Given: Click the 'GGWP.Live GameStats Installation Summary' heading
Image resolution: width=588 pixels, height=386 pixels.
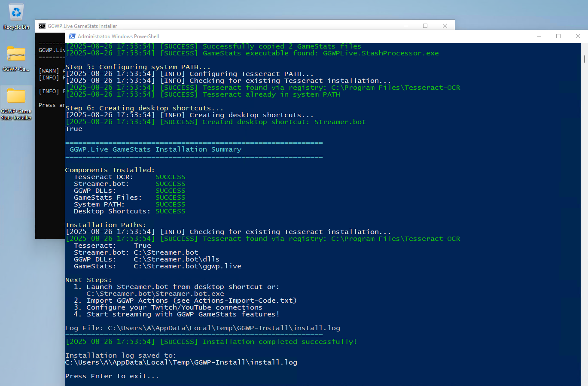Looking at the screenshot, I should [155, 149].
